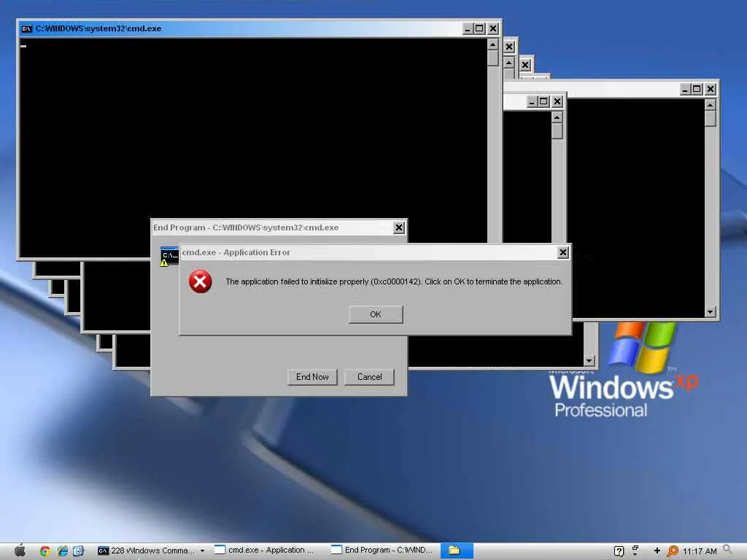This screenshot has width=747, height=560.
Task: Click the gray magnifier icon beside the clock
Action: pyautogui.click(x=727, y=550)
